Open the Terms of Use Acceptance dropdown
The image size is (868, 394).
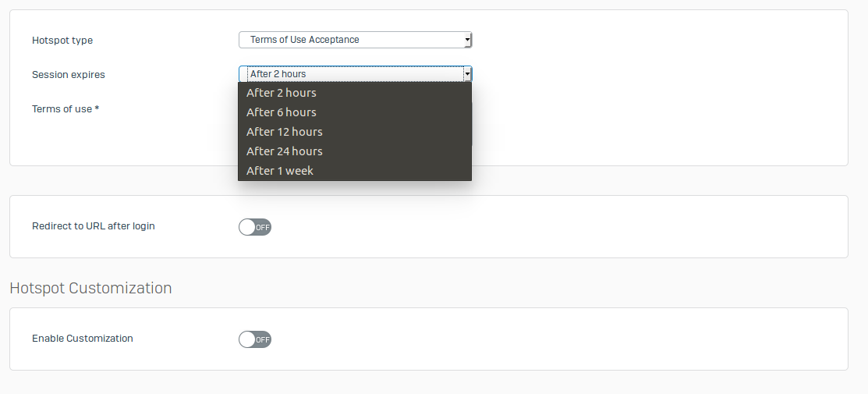[x=355, y=40]
